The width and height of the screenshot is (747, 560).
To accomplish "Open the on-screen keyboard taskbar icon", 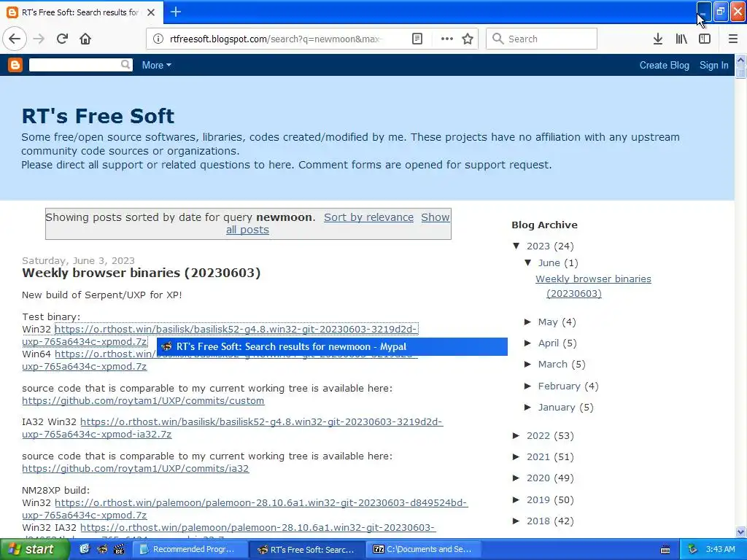I will tap(665, 550).
